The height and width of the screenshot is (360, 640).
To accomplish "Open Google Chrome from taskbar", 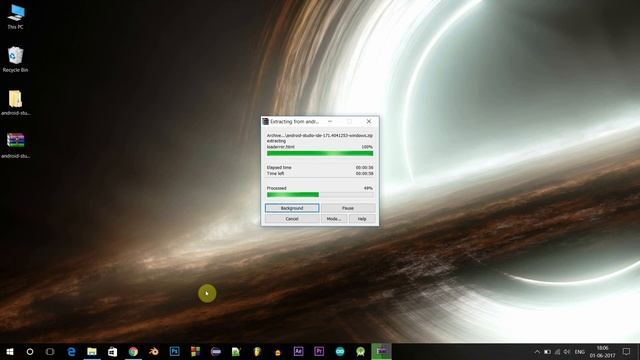I will point(133,351).
